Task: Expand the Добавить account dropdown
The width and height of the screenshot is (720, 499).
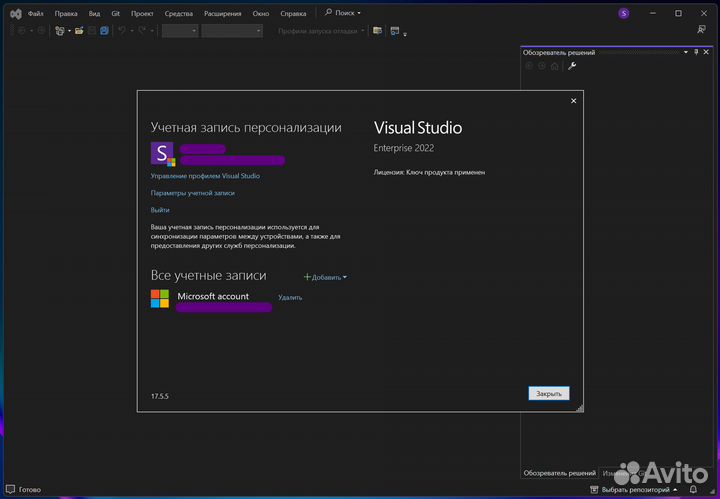Action: click(325, 277)
